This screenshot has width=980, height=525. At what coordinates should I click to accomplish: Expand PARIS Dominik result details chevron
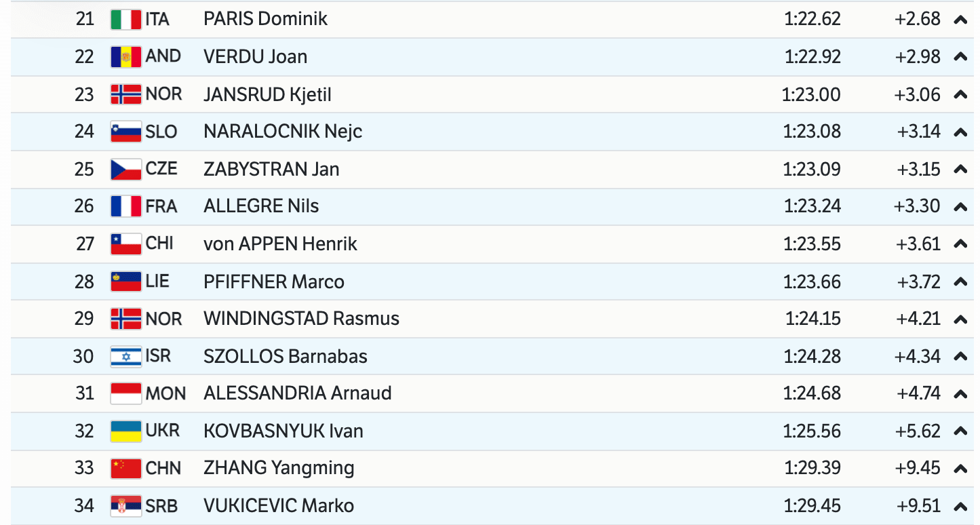coord(960,20)
